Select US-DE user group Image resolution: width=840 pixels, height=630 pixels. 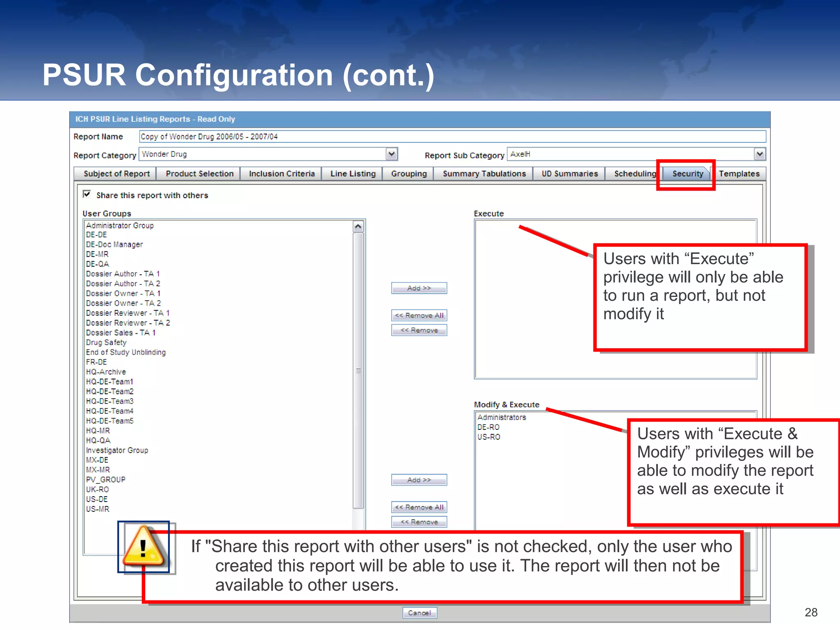[97, 499]
